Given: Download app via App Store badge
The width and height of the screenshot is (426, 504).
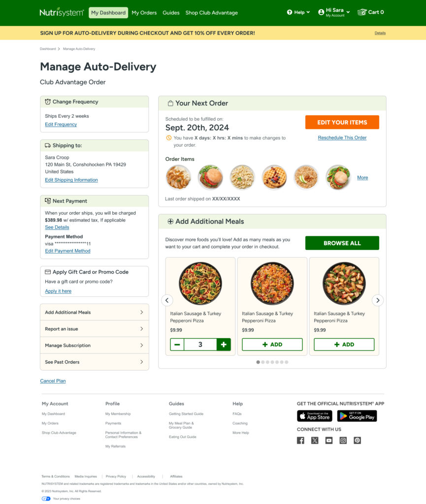Looking at the screenshot, I should click(x=314, y=416).
